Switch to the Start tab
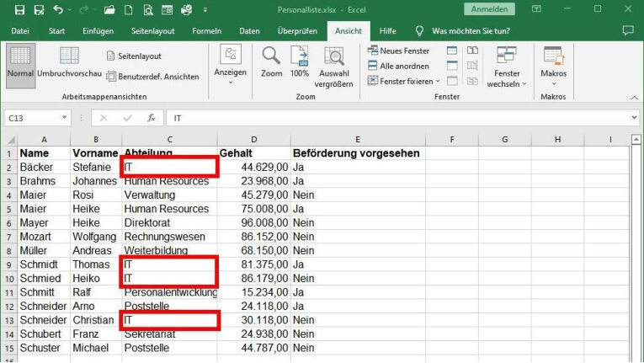Image resolution: width=644 pixels, height=363 pixels. 56,31
